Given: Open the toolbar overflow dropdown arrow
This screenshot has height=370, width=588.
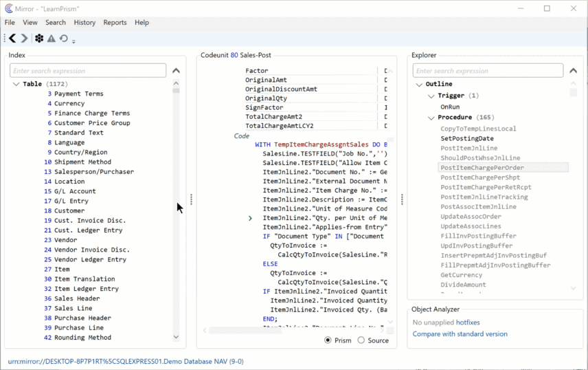Looking at the screenshot, I should pos(73,41).
